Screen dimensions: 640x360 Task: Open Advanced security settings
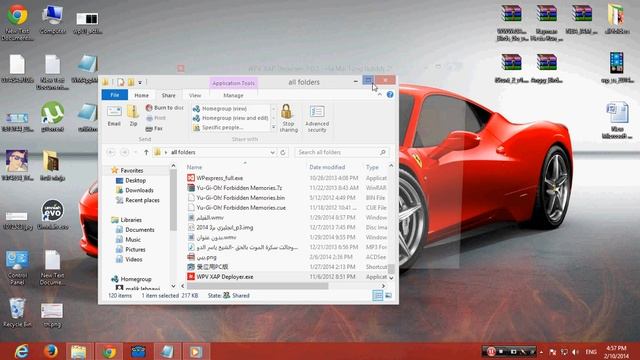coord(317,119)
